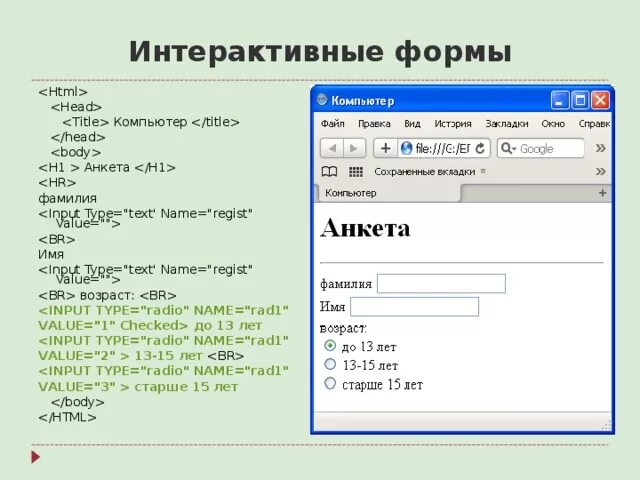Focus the file:///C:/ address bar
The image size is (640, 480).
tap(443, 148)
